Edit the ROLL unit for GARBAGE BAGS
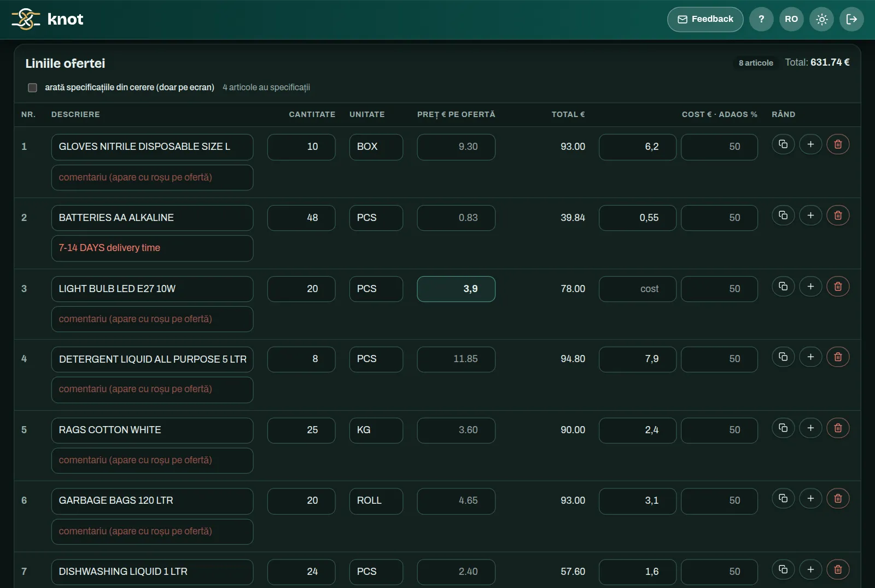Viewport: 875px width, 588px height. point(376,501)
